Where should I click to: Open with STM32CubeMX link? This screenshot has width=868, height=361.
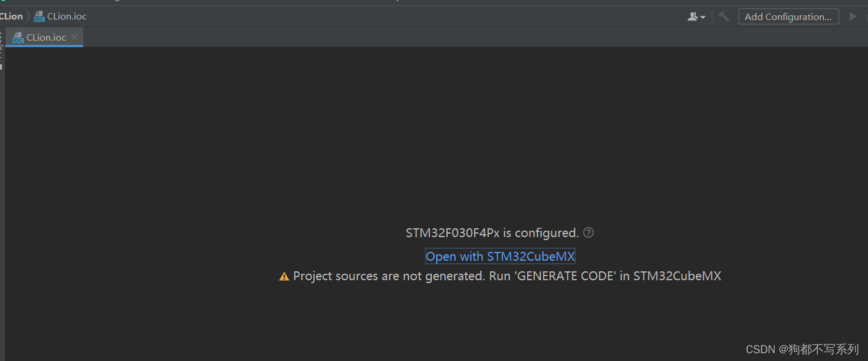[500, 256]
